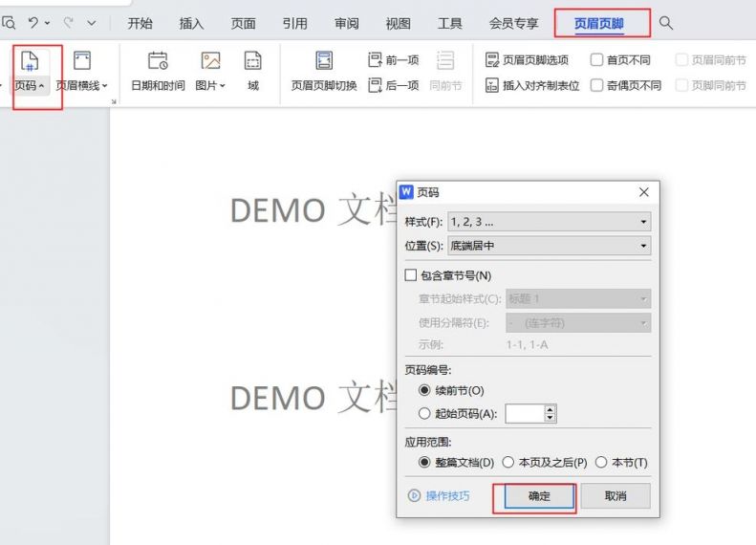This screenshot has height=545, width=756.
Task: Expand the quick access toolbar chevron
Action: (92, 23)
